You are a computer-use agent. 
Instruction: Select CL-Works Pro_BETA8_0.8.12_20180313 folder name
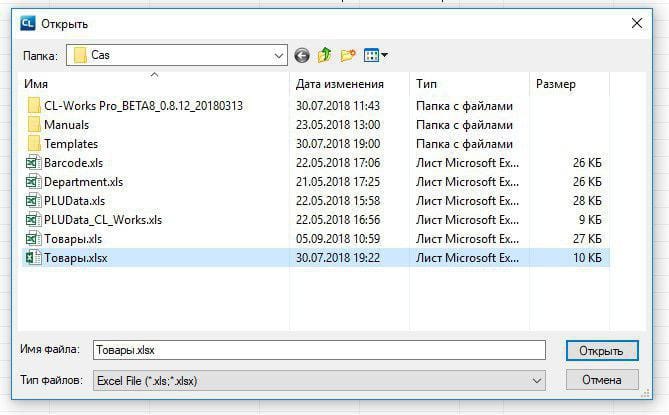pyautogui.click(x=143, y=106)
